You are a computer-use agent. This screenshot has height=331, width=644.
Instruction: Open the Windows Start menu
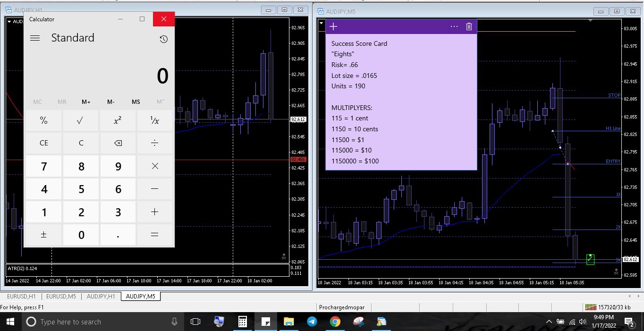point(11,322)
